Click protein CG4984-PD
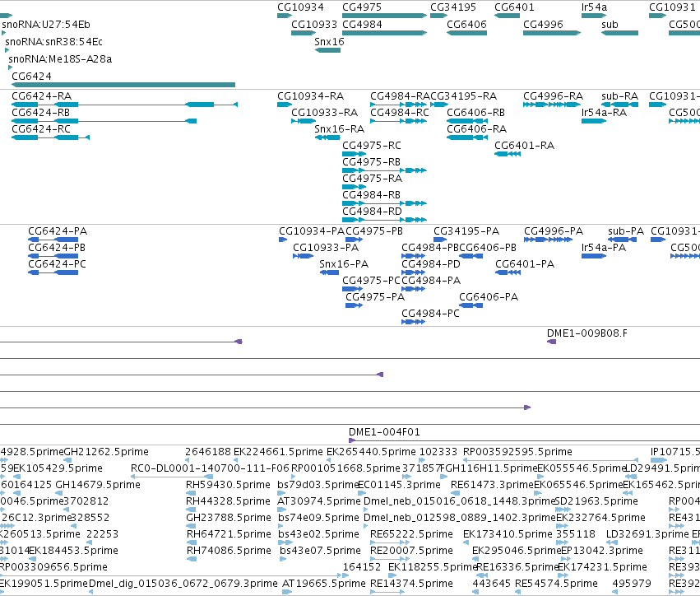 click(x=413, y=273)
